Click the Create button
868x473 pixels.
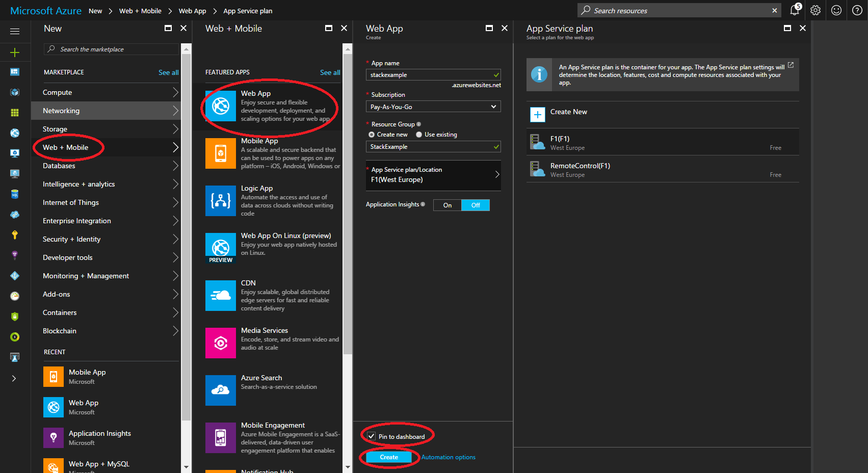point(389,457)
